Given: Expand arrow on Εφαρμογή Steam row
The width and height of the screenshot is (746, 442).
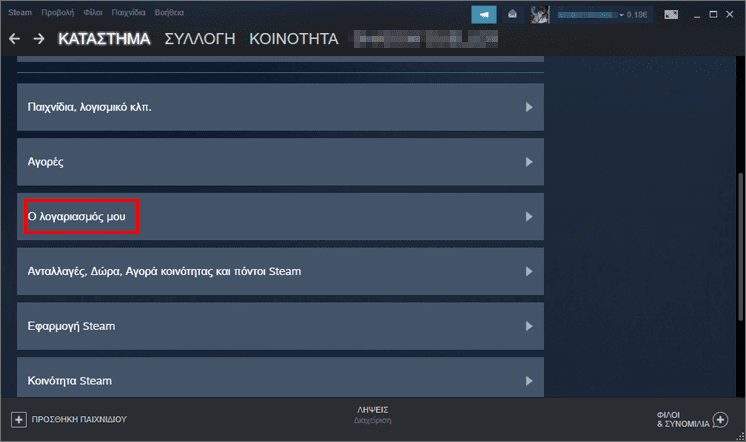Looking at the screenshot, I should point(529,326).
